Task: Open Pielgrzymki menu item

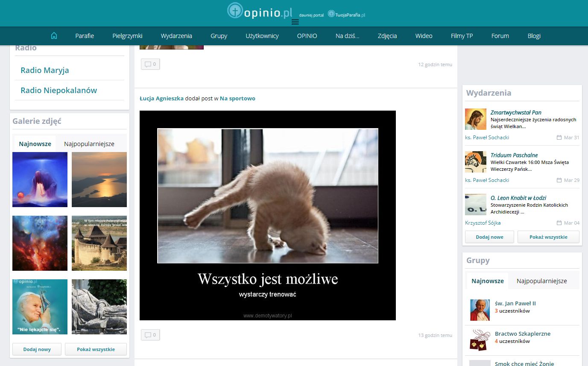Action: coord(127,36)
